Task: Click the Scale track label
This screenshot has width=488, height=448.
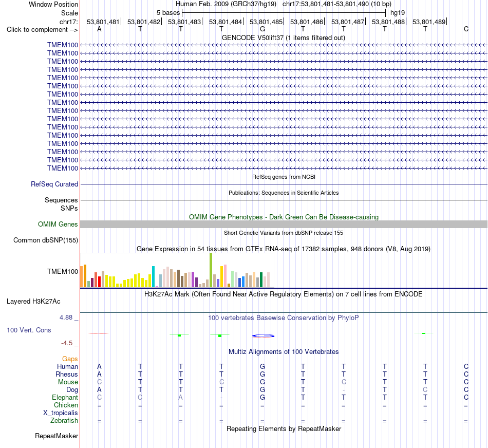Action: pos(69,13)
